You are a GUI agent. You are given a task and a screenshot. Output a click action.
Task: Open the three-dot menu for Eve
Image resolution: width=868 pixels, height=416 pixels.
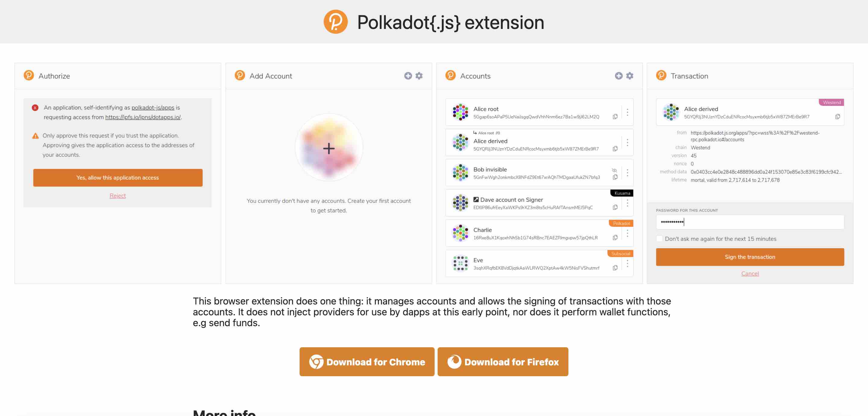627,264
